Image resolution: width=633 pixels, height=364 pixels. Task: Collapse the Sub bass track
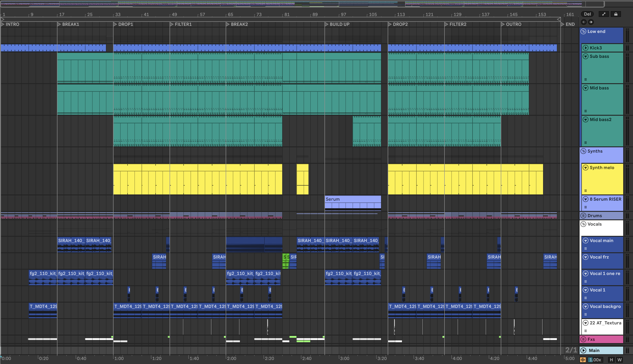point(586,57)
